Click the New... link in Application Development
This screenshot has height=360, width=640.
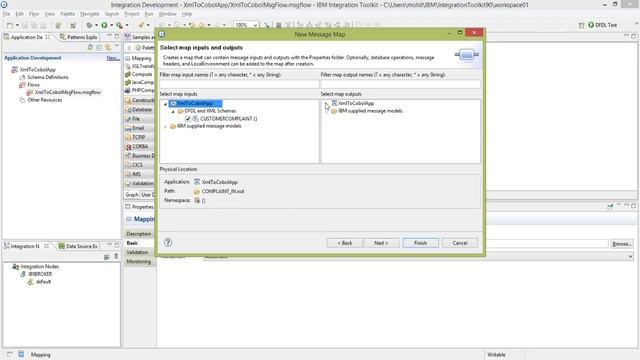113,58
